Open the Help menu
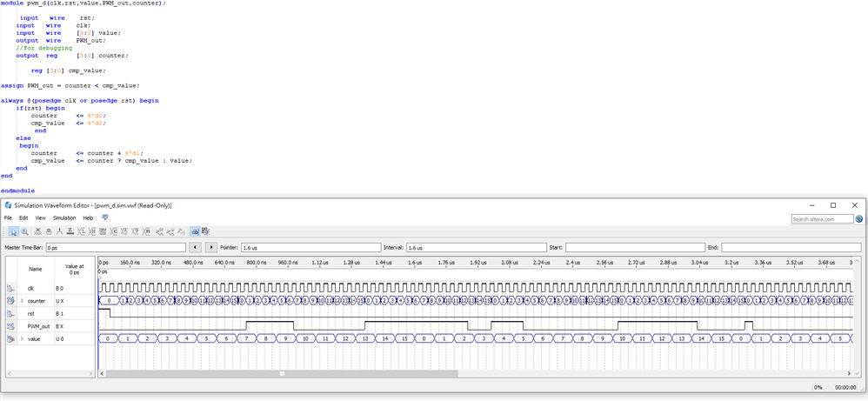 coord(88,218)
